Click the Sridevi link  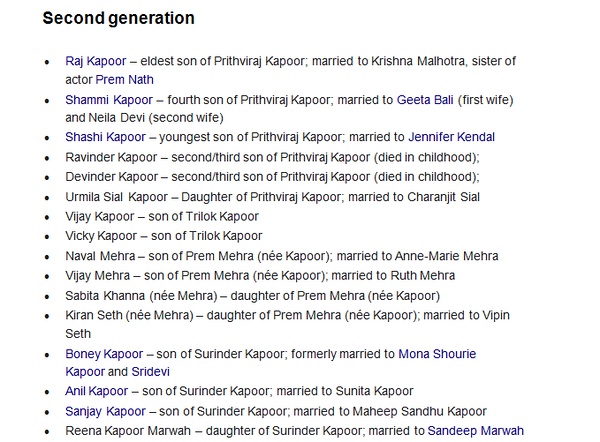pyautogui.click(x=150, y=372)
